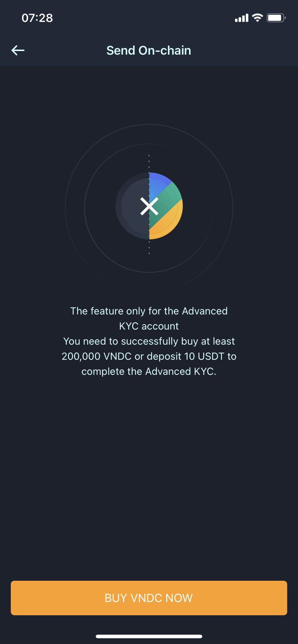Tap the BUY VNDC NOW button
Viewport: 298px width, 644px height.
click(149, 598)
